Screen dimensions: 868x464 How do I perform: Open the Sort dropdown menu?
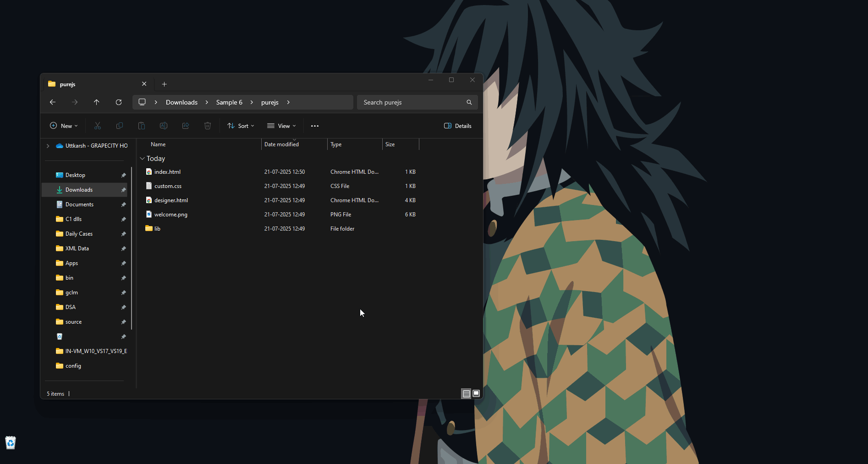pyautogui.click(x=241, y=126)
